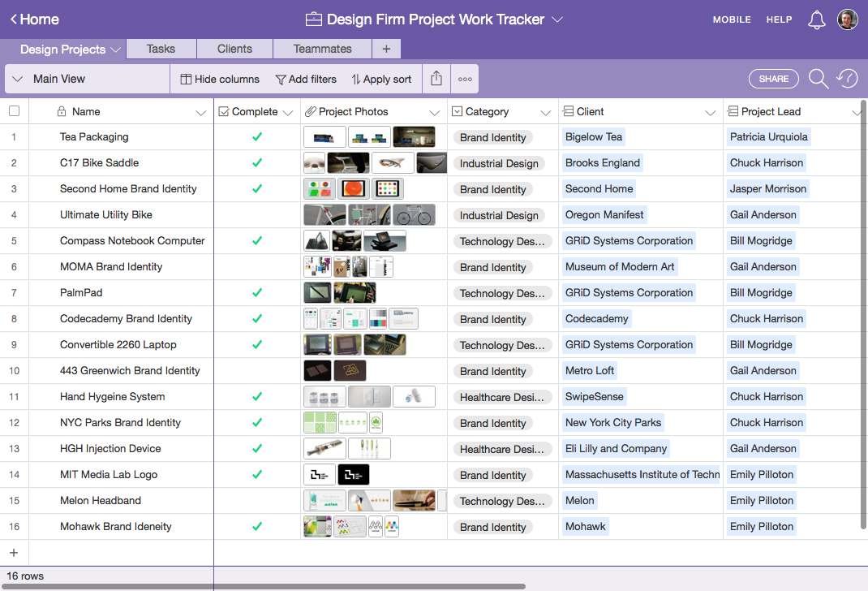
Task: Check Complete for Melon Headband
Action: click(257, 501)
